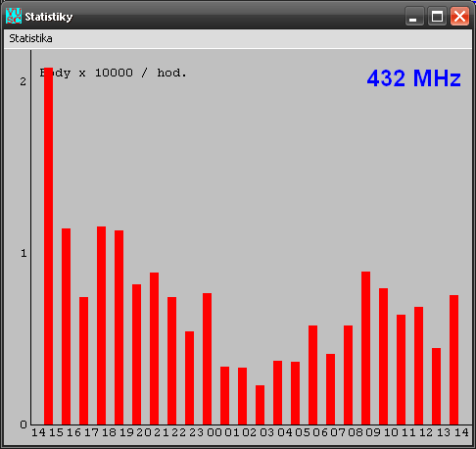Click the y-axis label 2
The image size is (476, 449).
[x=23, y=81]
